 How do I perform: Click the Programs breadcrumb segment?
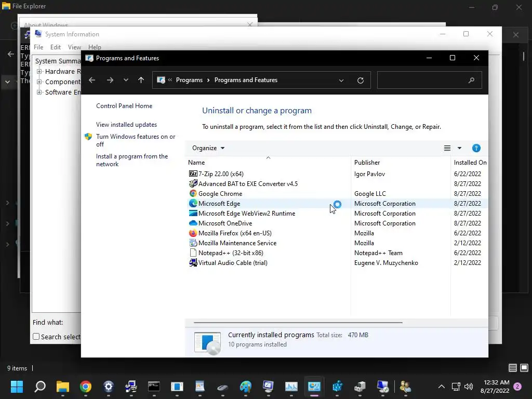point(189,80)
